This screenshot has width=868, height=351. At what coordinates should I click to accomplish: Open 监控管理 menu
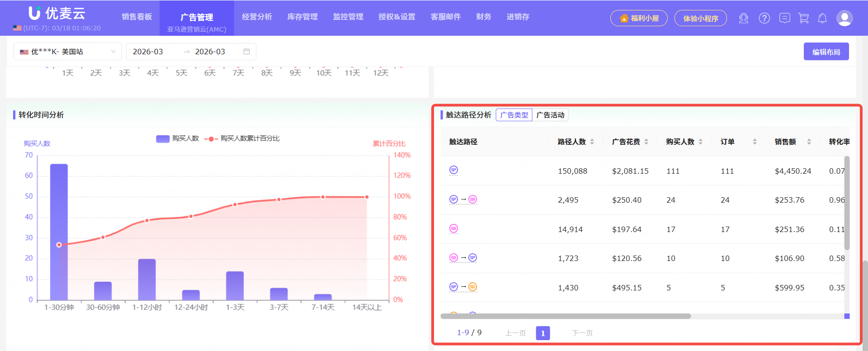coord(348,17)
